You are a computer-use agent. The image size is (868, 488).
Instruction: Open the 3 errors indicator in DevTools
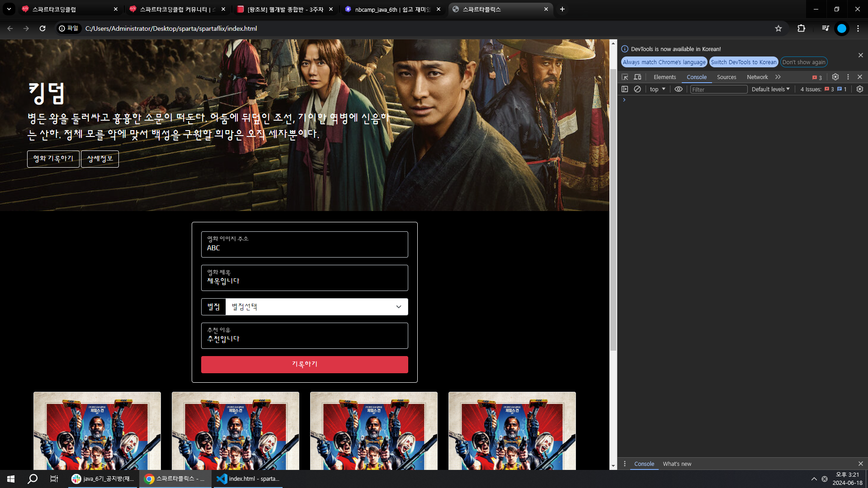point(817,77)
